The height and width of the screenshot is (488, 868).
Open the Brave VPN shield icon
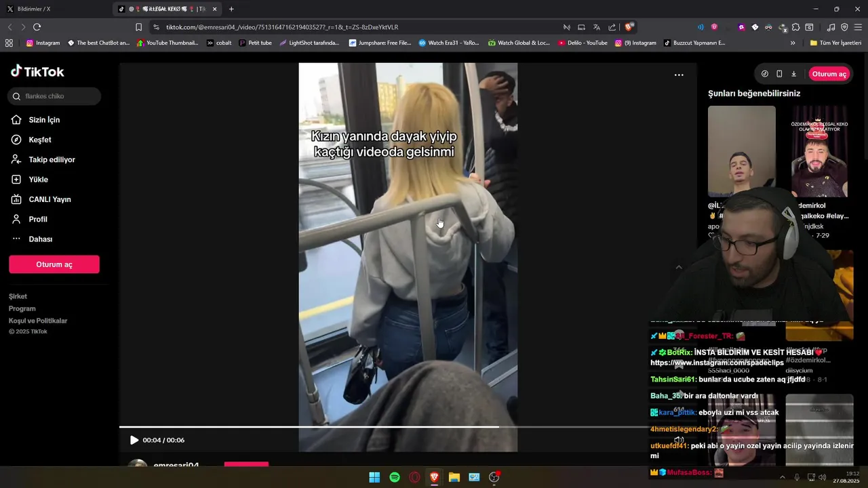pos(844,27)
